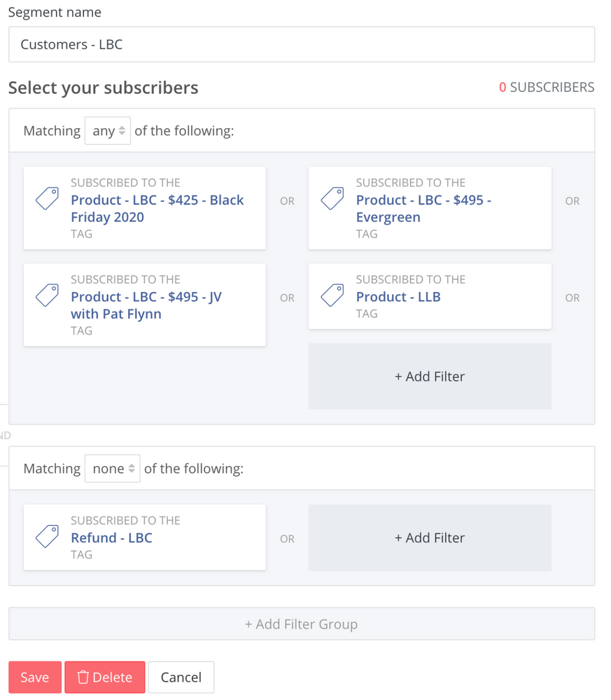The image size is (611, 700).
Task: Click the tag icon beside the Evergreen filter
Action: (332, 199)
